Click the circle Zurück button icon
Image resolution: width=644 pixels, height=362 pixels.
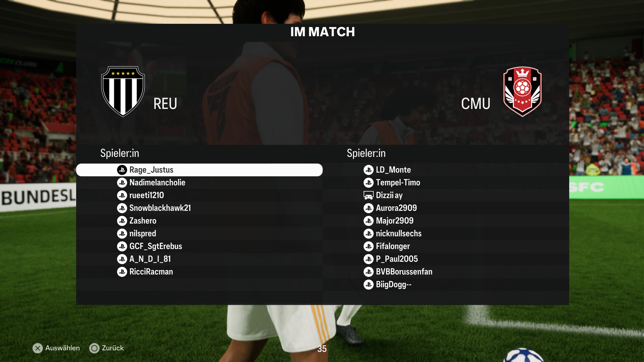pyautogui.click(x=94, y=348)
